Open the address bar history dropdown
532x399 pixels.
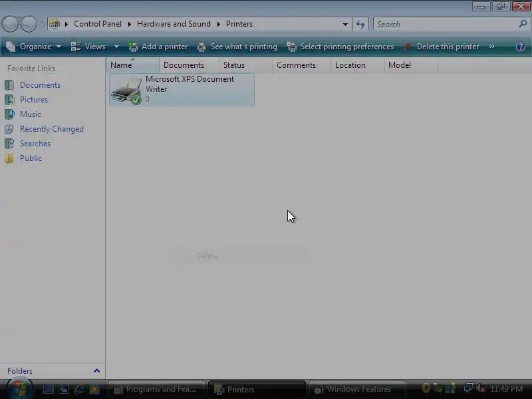345,24
